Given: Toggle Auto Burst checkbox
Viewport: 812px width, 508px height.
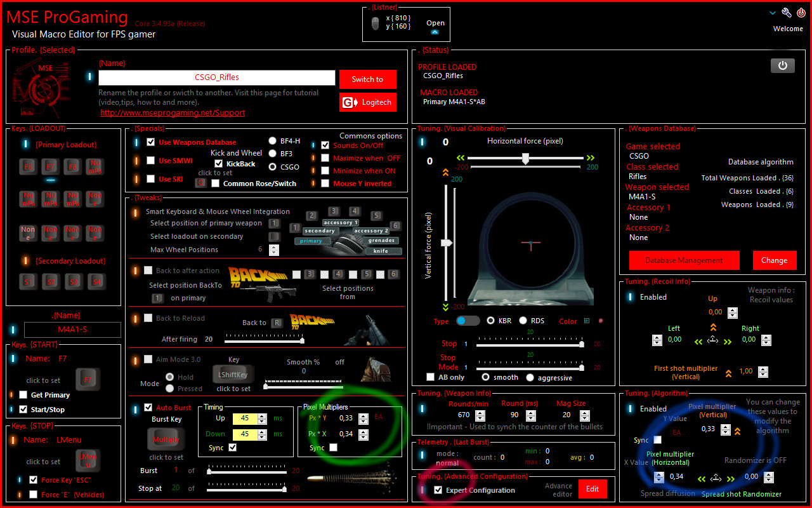Looking at the screenshot, I should pyautogui.click(x=148, y=407).
